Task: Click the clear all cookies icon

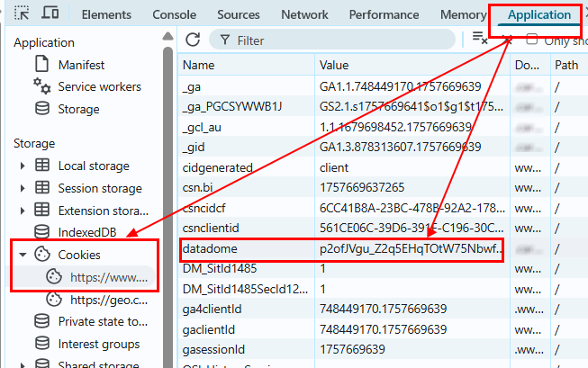Action: 480,39
